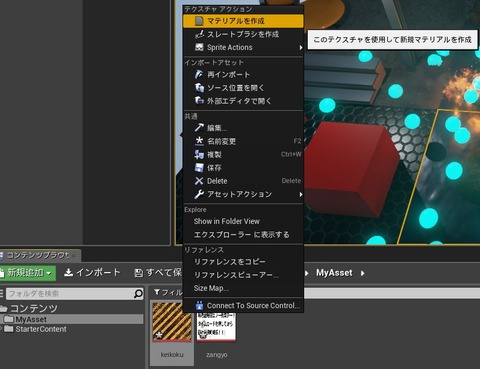Choose スレートブラシを作成 menu entry
480x369 pixels.
pos(243,34)
